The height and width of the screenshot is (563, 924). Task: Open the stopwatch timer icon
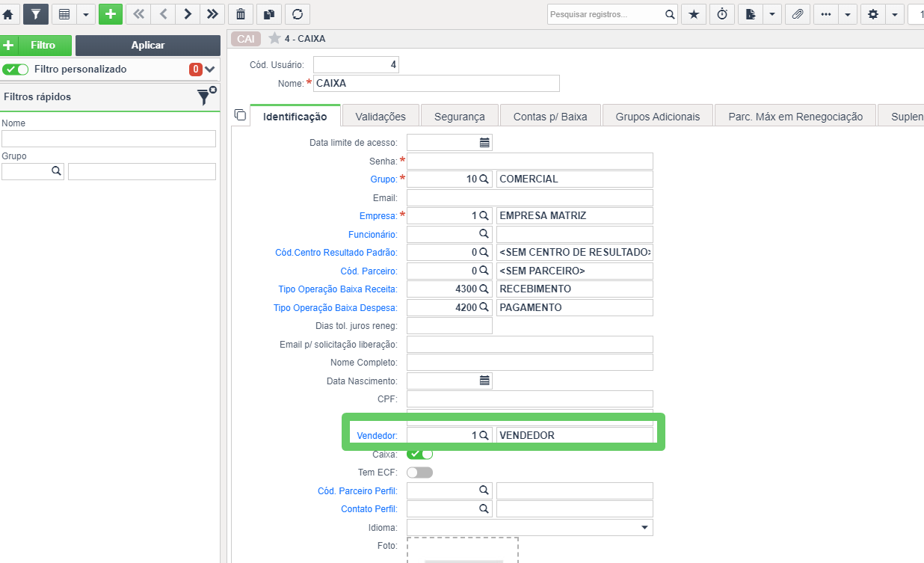(x=722, y=13)
